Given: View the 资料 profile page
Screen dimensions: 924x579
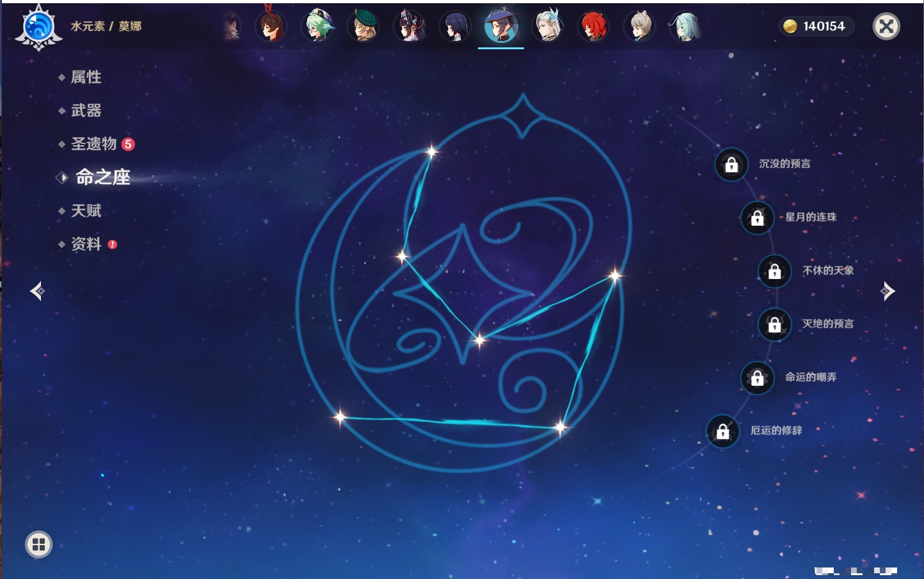Looking at the screenshot, I should (x=86, y=244).
